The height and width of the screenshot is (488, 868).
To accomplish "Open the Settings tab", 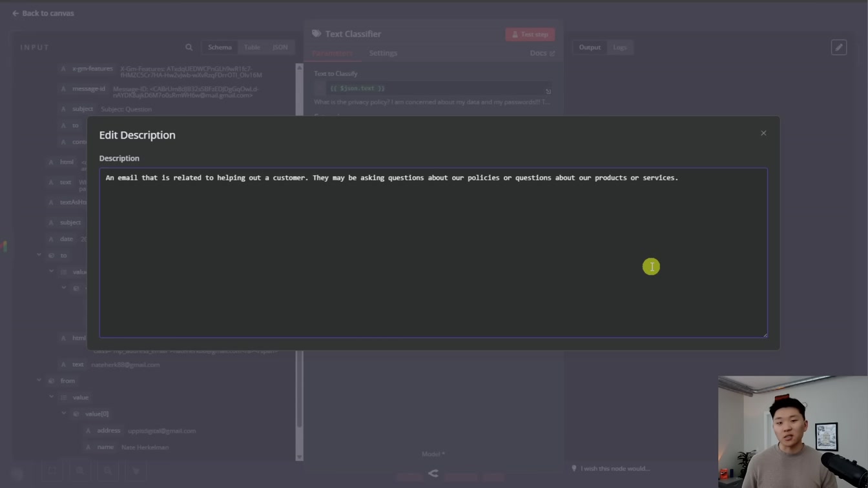I will (x=383, y=53).
